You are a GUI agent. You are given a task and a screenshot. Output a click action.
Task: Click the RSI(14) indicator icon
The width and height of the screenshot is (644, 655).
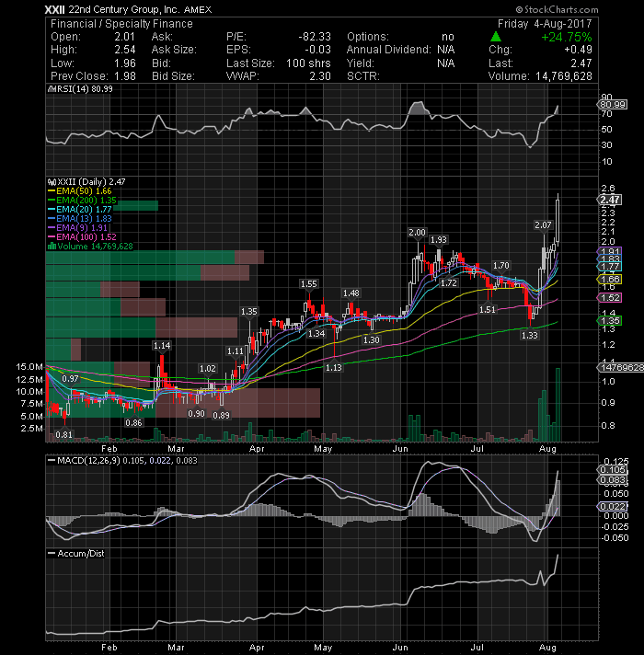point(52,89)
